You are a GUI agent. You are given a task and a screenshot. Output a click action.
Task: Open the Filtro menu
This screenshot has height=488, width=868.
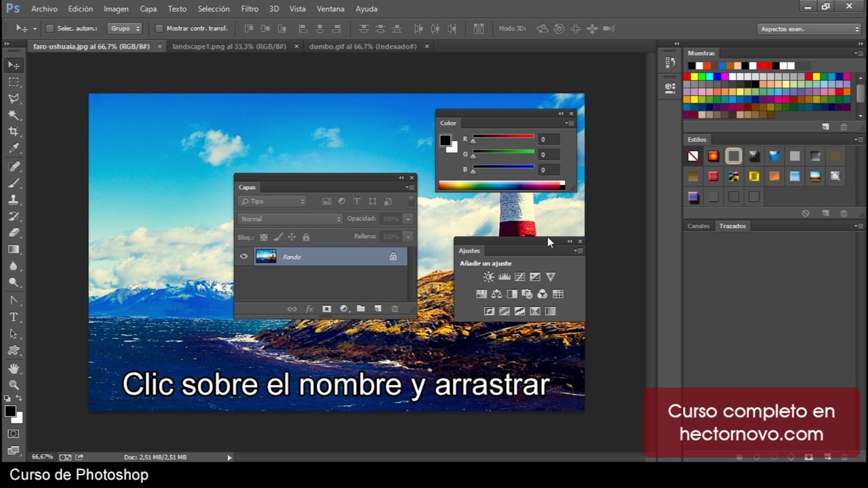click(250, 9)
